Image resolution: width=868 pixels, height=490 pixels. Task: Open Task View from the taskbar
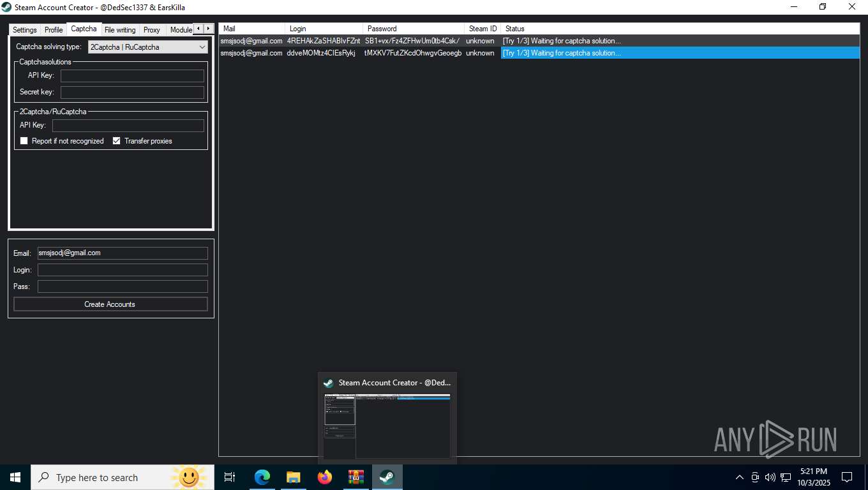[x=230, y=477]
